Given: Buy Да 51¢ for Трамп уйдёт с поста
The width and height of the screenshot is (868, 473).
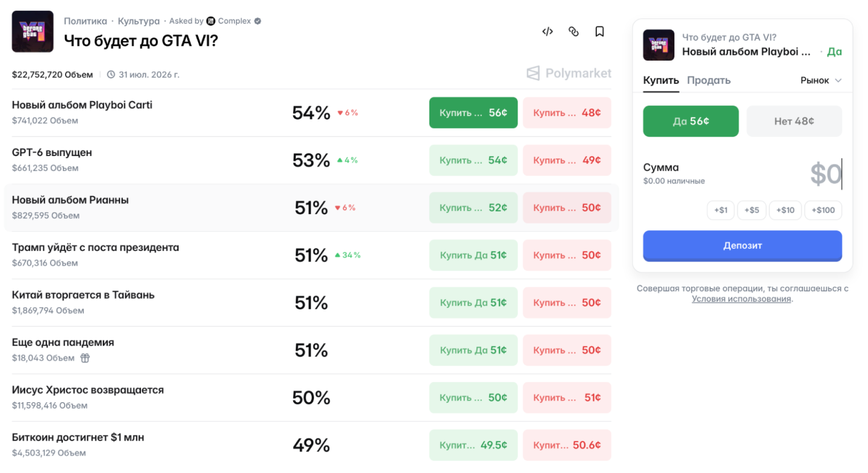Looking at the screenshot, I should point(473,255).
